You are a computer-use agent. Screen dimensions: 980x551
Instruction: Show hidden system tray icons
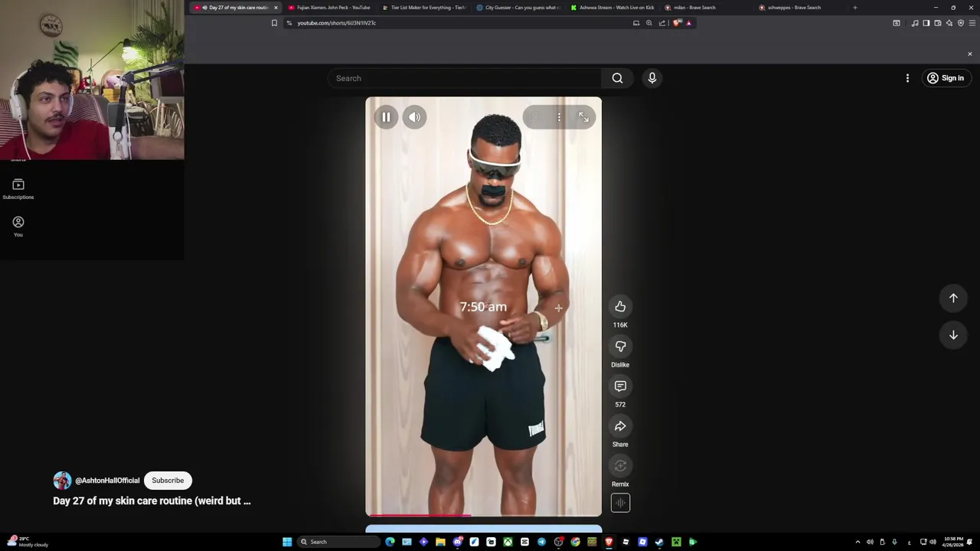click(857, 542)
